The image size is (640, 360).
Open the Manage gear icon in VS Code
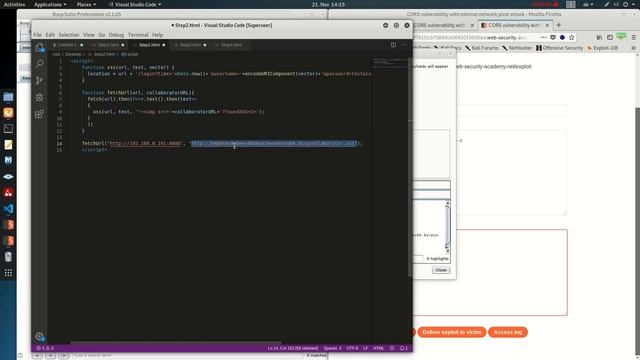click(40, 337)
